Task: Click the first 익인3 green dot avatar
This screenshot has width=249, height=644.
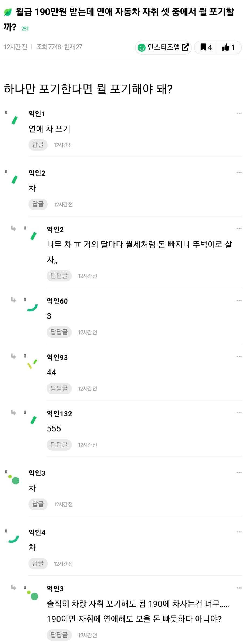Action: pyautogui.click(x=14, y=480)
